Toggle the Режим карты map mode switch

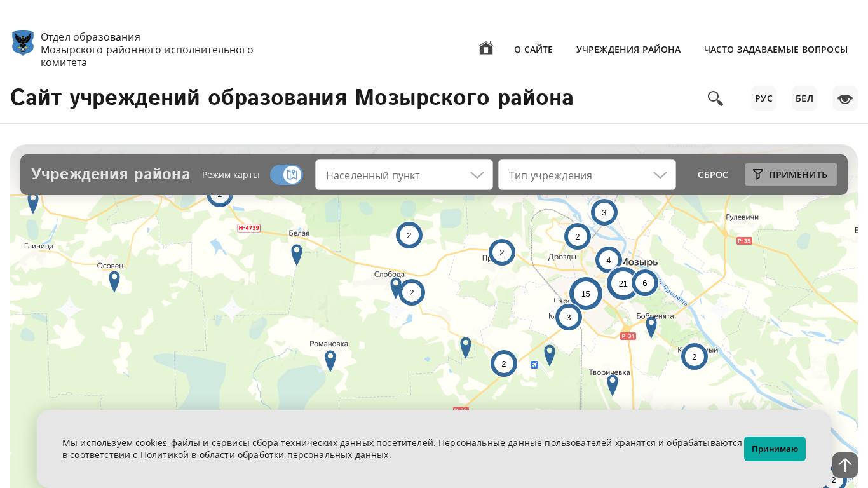[x=286, y=175]
